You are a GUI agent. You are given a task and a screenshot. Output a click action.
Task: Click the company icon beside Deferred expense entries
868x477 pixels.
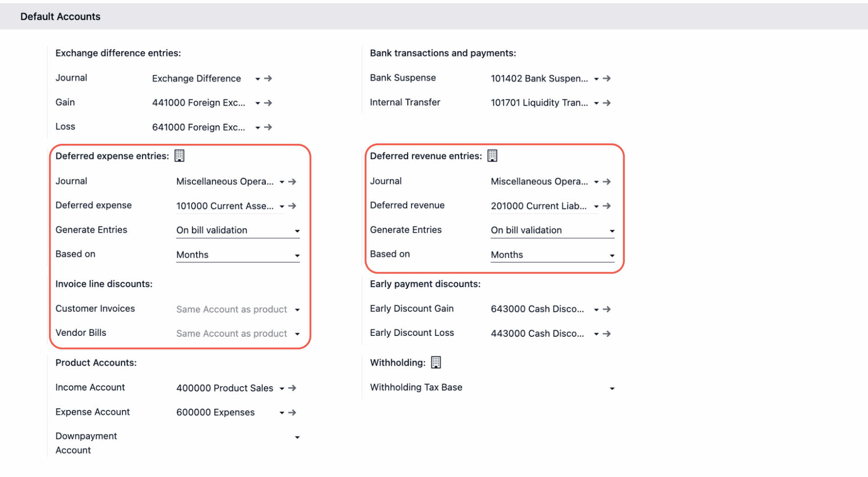[179, 156]
